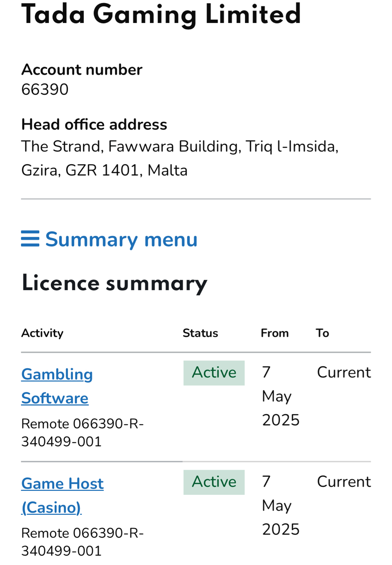Screen dimensions: 392x565
Task: Click the Status column header
Action: [x=200, y=333]
